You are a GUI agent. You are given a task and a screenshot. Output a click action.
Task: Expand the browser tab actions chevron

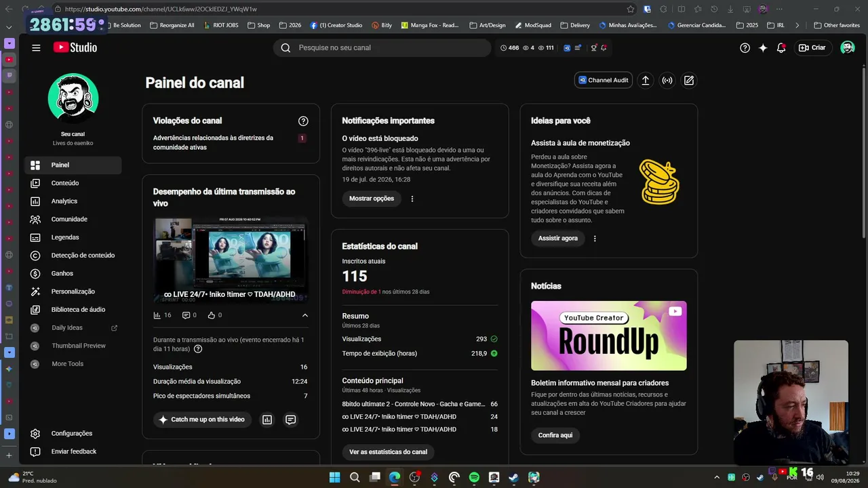(9, 27)
